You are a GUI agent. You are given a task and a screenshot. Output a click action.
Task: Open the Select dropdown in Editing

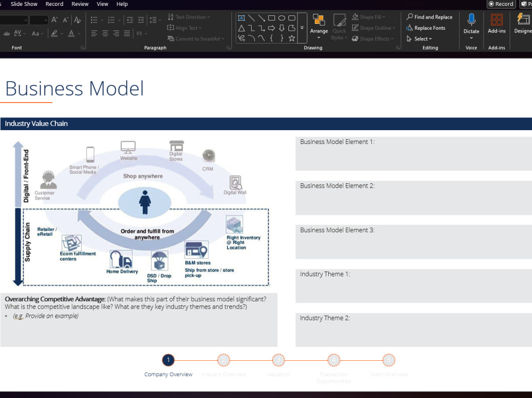point(419,39)
